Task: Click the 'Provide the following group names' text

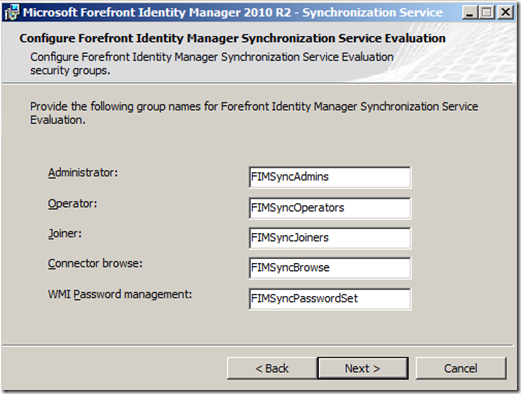Action: pos(254,113)
